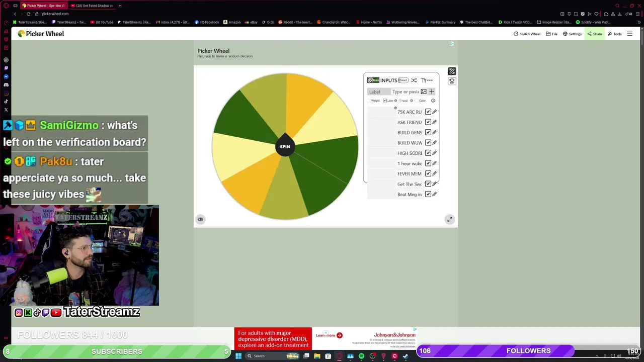Open the hamburger menu on Picker Wheel
The height and width of the screenshot is (362, 644).
coord(629,34)
